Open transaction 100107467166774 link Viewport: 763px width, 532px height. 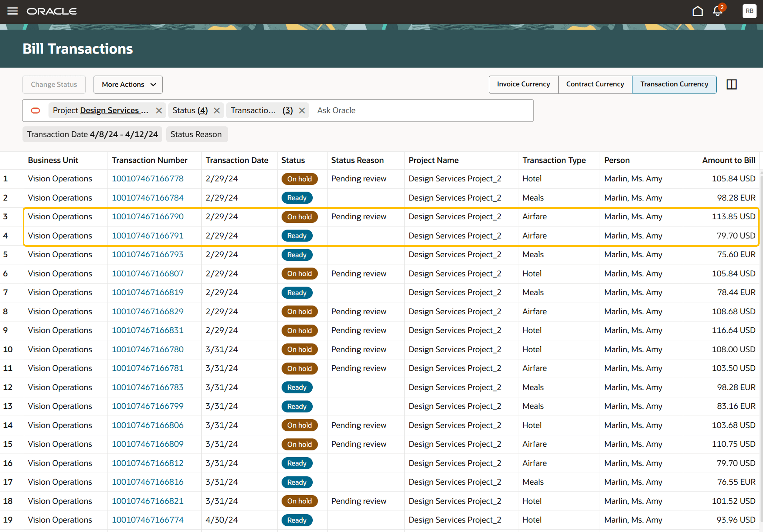tap(148, 520)
